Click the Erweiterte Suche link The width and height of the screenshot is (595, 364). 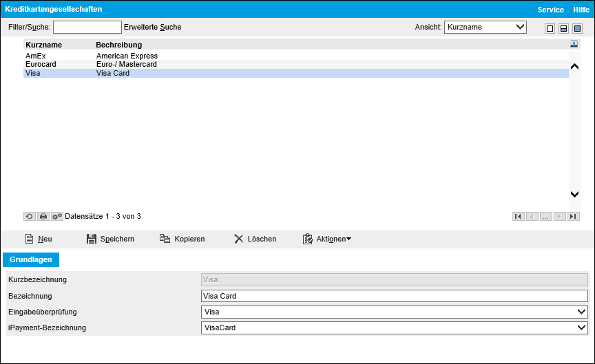152,28
